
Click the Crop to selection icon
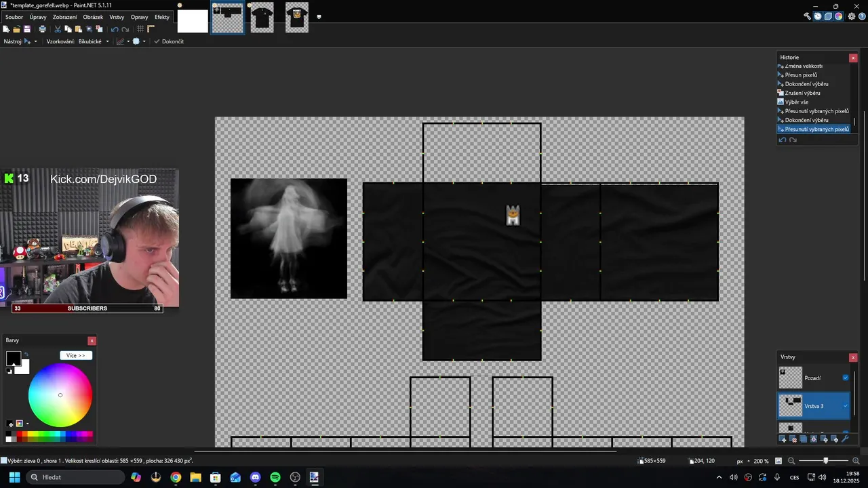(x=89, y=29)
